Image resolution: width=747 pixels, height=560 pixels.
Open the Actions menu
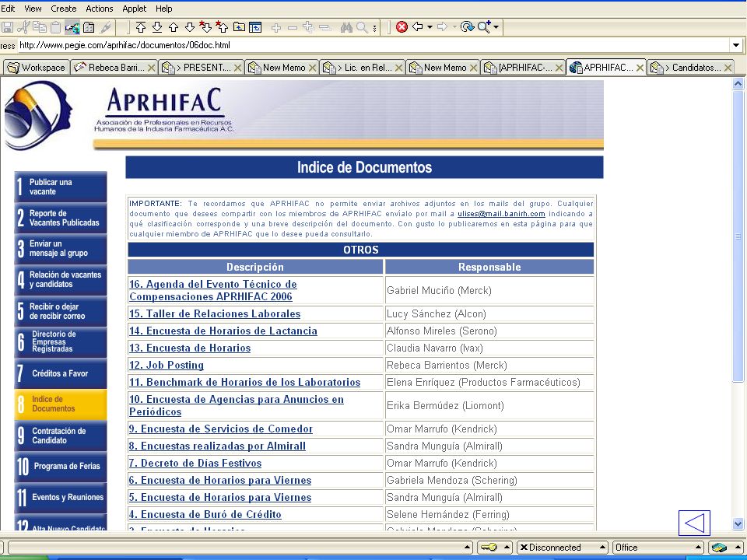tap(99, 9)
